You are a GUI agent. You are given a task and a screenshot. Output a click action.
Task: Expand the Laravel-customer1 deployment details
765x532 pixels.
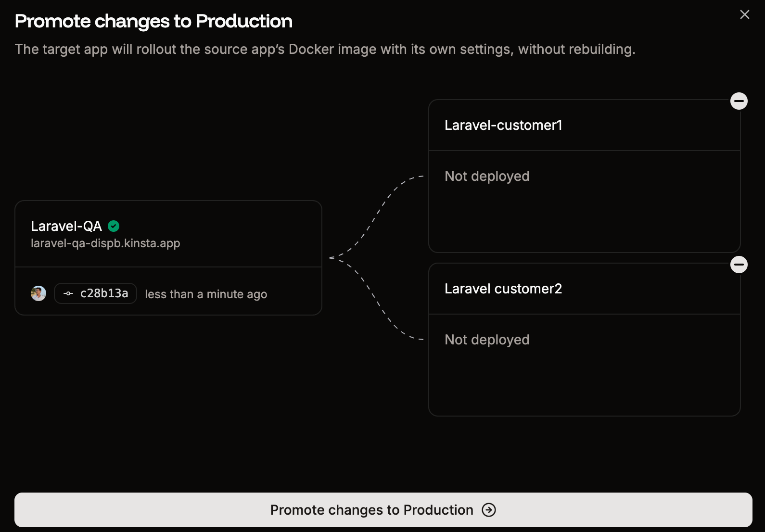click(x=584, y=202)
